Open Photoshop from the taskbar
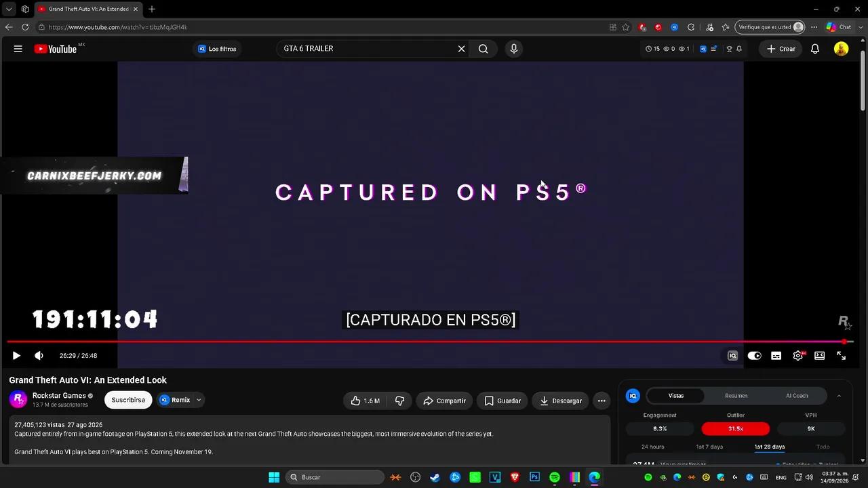This screenshot has height=488, width=868. click(534, 477)
